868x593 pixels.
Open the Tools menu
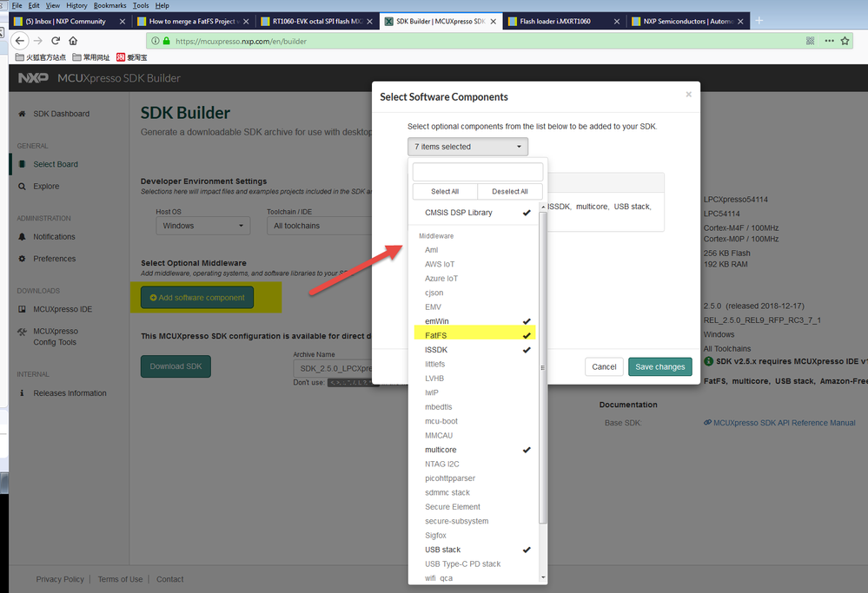(141, 5)
